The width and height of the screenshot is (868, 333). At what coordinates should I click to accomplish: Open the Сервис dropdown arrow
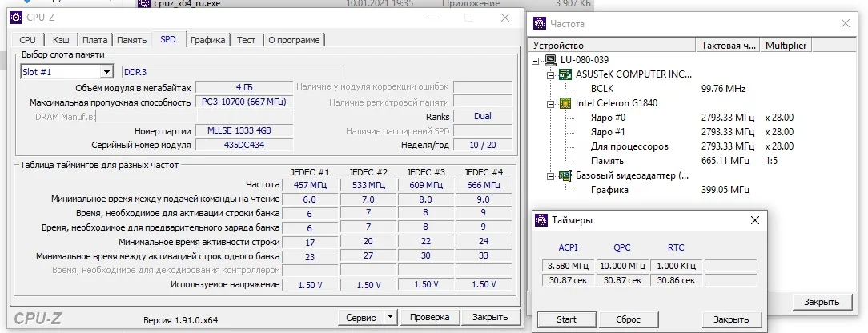click(x=390, y=317)
